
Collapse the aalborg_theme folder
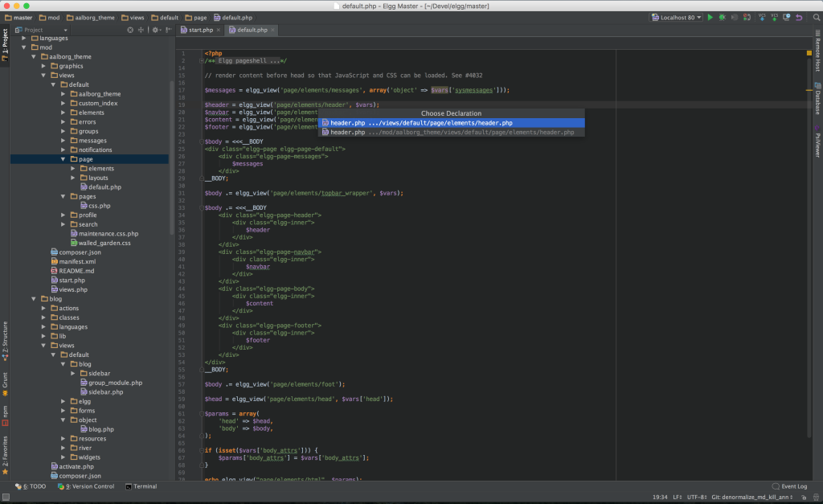[x=34, y=57]
